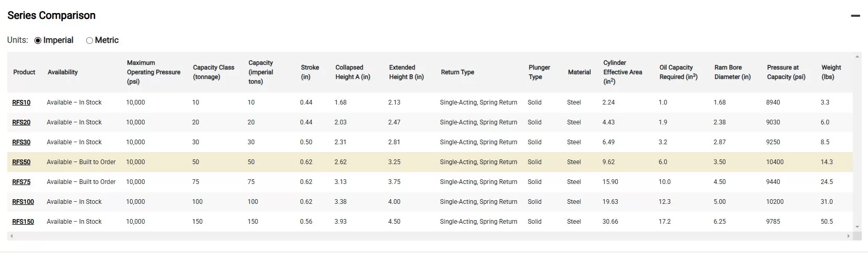Open the RFS75 product link
Viewport: 868px width, 253px height.
[21, 182]
